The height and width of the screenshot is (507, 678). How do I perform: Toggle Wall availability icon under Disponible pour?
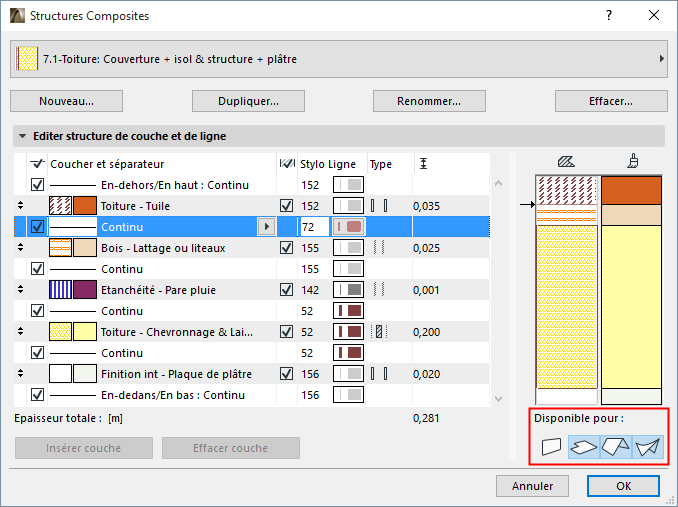551,446
